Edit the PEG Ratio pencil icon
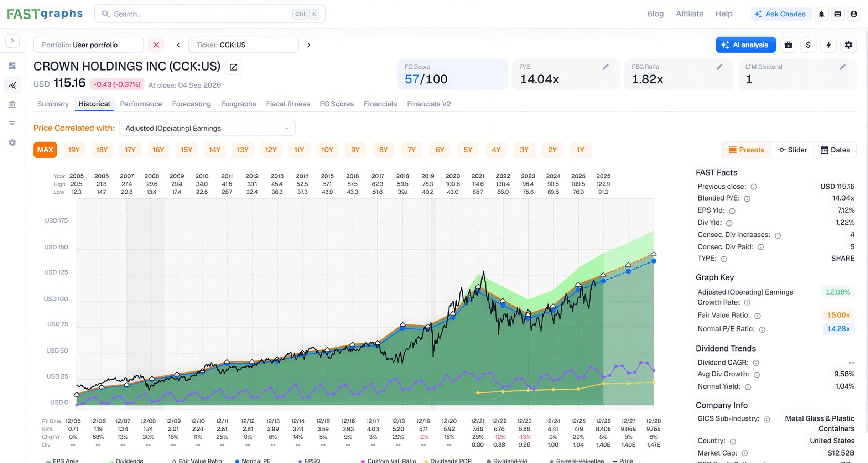This screenshot has width=868, height=463. (719, 67)
